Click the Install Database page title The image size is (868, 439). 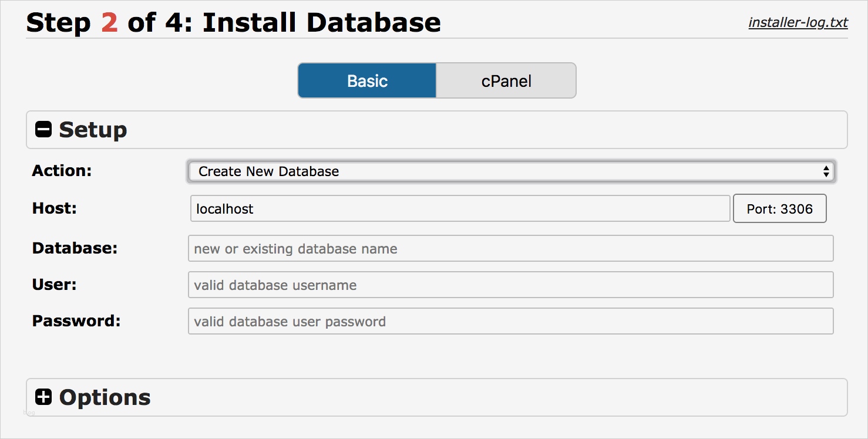[321, 23]
